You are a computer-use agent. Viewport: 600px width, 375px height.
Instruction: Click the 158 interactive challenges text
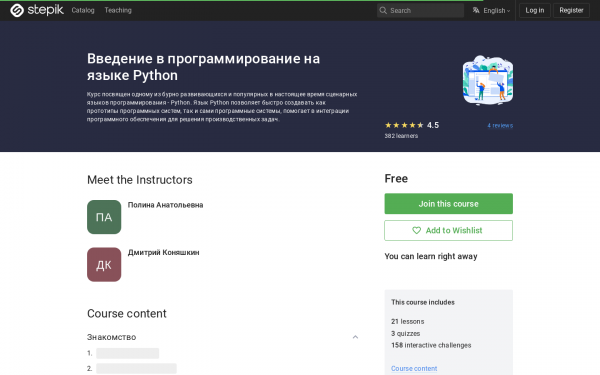pyautogui.click(x=431, y=345)
